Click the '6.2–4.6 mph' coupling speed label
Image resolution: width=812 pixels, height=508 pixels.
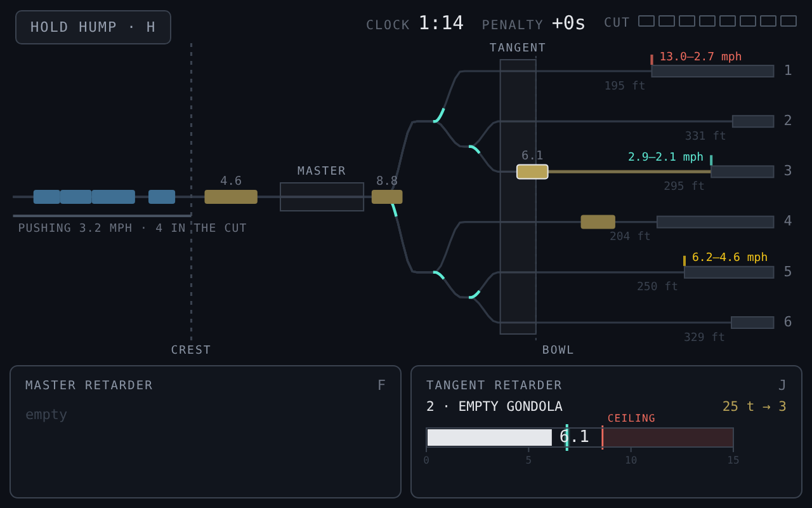(x=730, y=257)
